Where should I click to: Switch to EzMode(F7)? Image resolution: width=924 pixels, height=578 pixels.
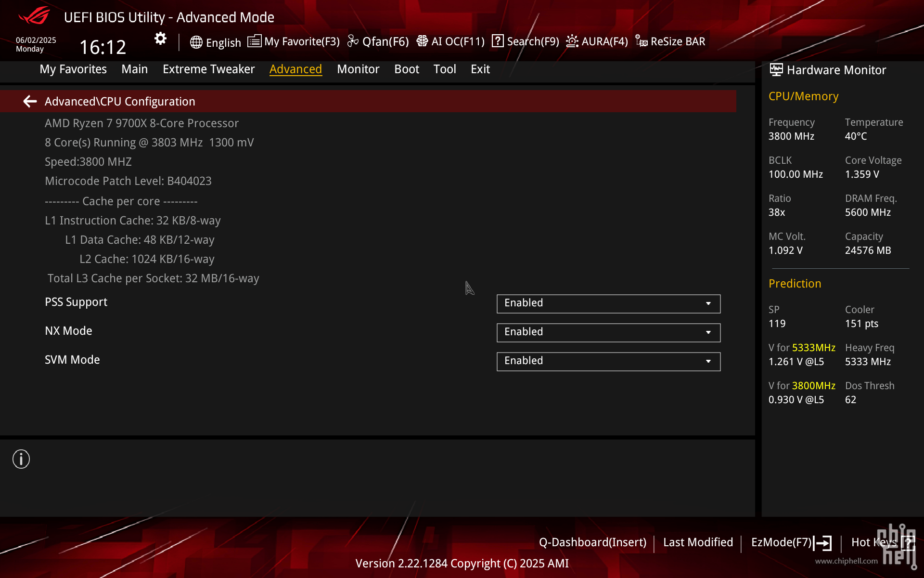(x=782, y=542)
